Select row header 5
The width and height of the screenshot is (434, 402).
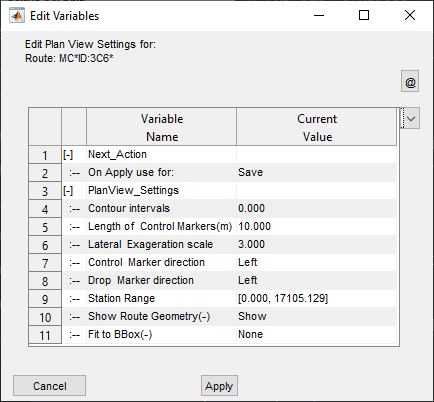click(x=45, y=227)
